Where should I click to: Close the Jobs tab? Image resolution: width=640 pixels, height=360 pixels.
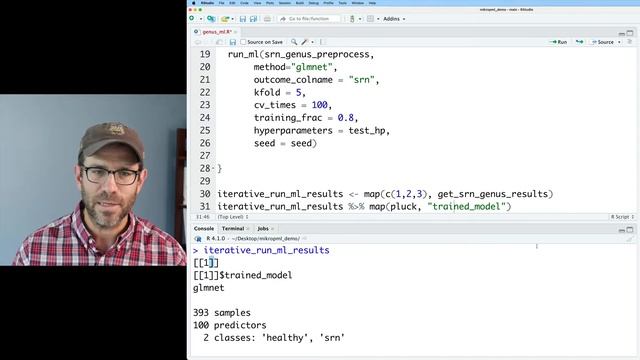[272, 229]
